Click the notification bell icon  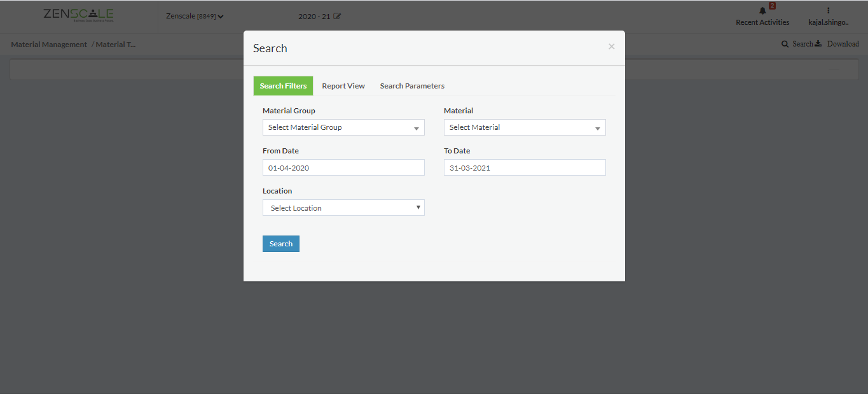click(762, 11)
